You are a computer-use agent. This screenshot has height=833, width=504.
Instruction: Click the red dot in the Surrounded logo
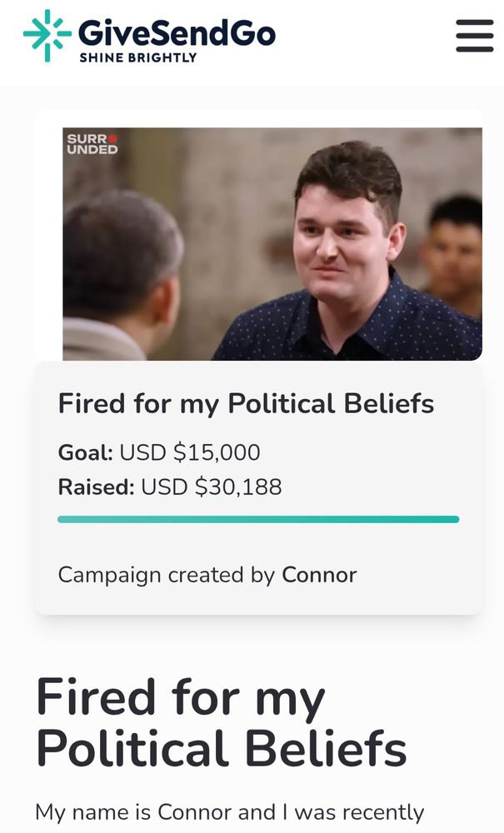pyautogui.click(x=112, y=138)
